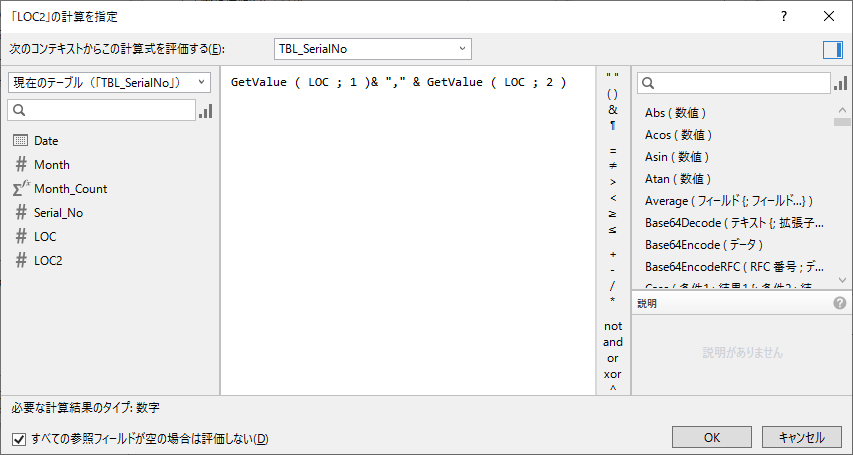The height and width of the screenshot is (455, 853).
Task: Insert the greater-than-or-equal operator
Action: tap(613, 214)
